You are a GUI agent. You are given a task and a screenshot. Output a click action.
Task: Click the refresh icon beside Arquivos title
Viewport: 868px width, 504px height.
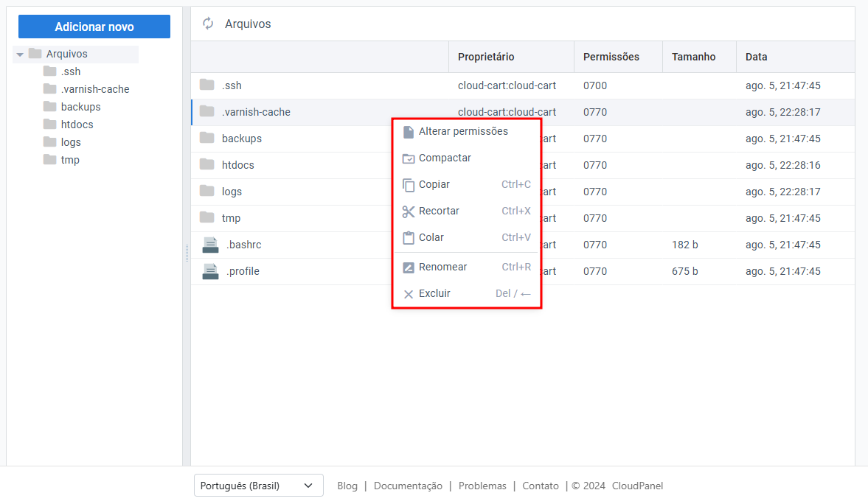coord(208,24)
